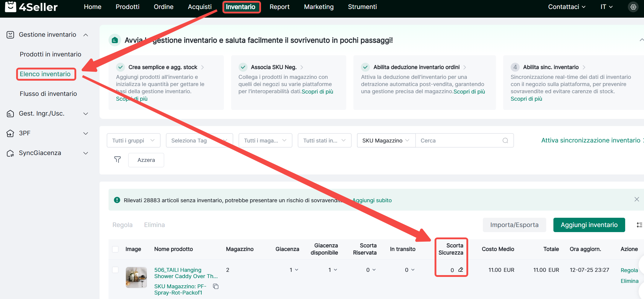Image resolution: width=644 pixels, height=299 pixels.
Task: Click the search magnifier icon
Action: tap(505, 140)
